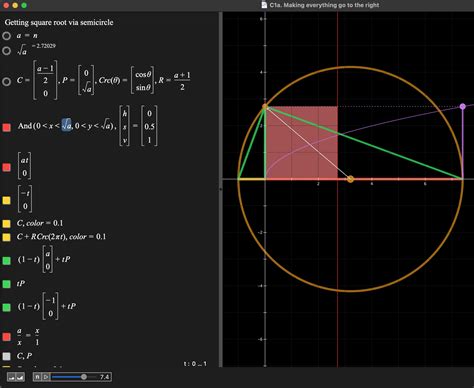The height and width of the screenshot is (388, 474).
Task: Click the purple point on the graph
Action: (x=462, y=106)
